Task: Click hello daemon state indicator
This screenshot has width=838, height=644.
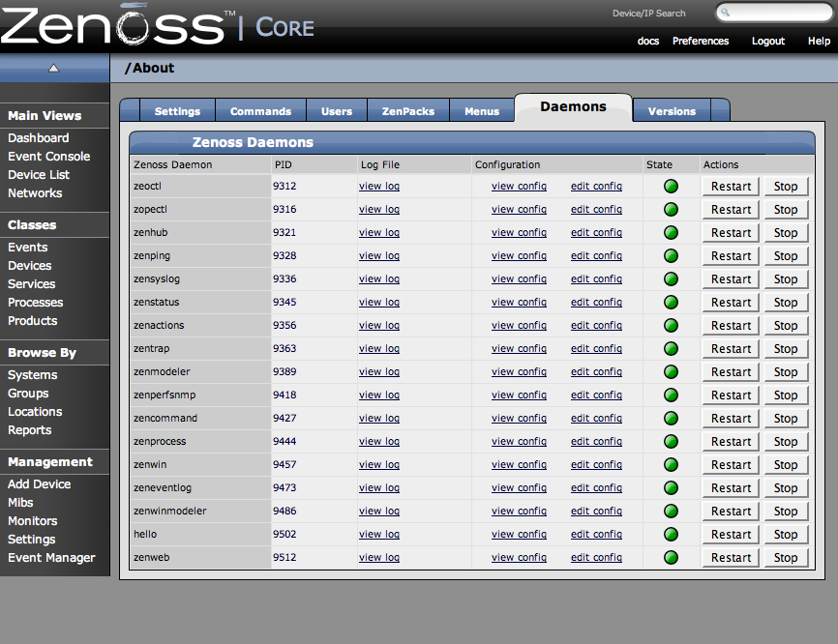Action: (x=671, y=535)
